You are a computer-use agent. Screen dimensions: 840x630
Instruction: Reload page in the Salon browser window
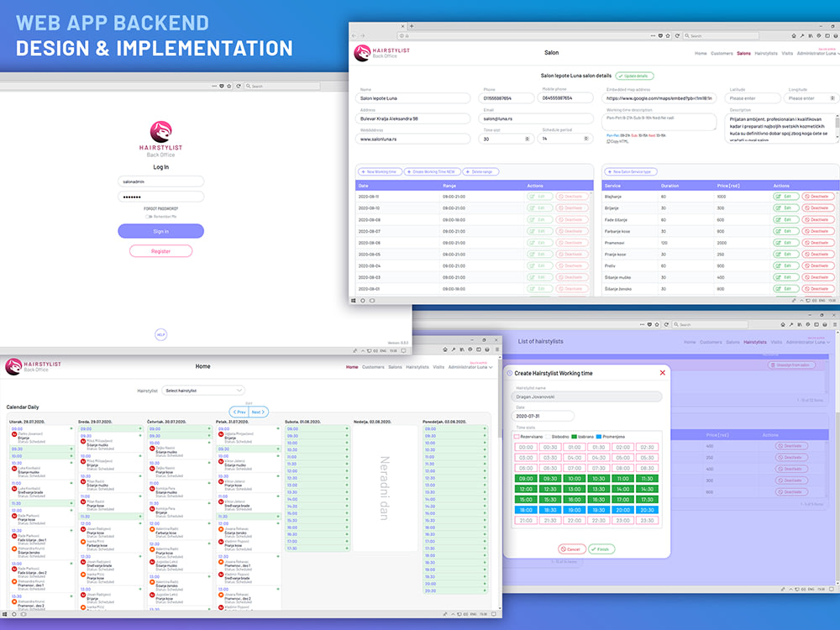click(x=678, y=36)
